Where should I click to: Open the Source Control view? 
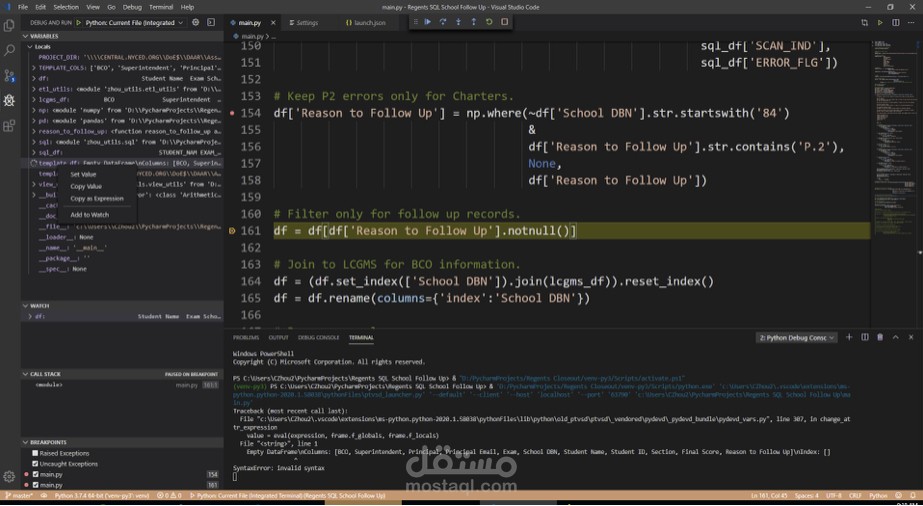point(9,75)
